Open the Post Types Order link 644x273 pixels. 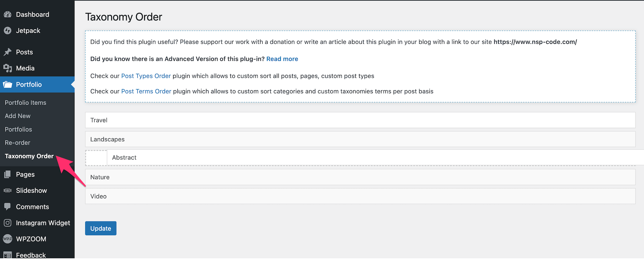pos(146,76)
